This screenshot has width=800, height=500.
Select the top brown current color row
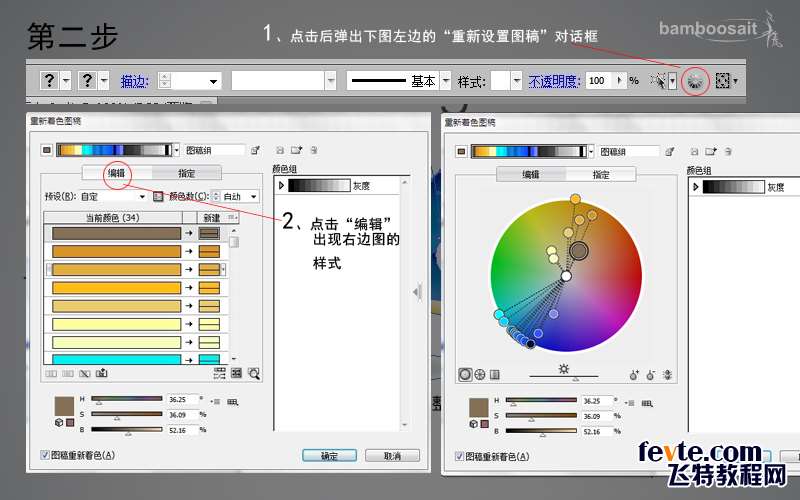pos(116,233)
